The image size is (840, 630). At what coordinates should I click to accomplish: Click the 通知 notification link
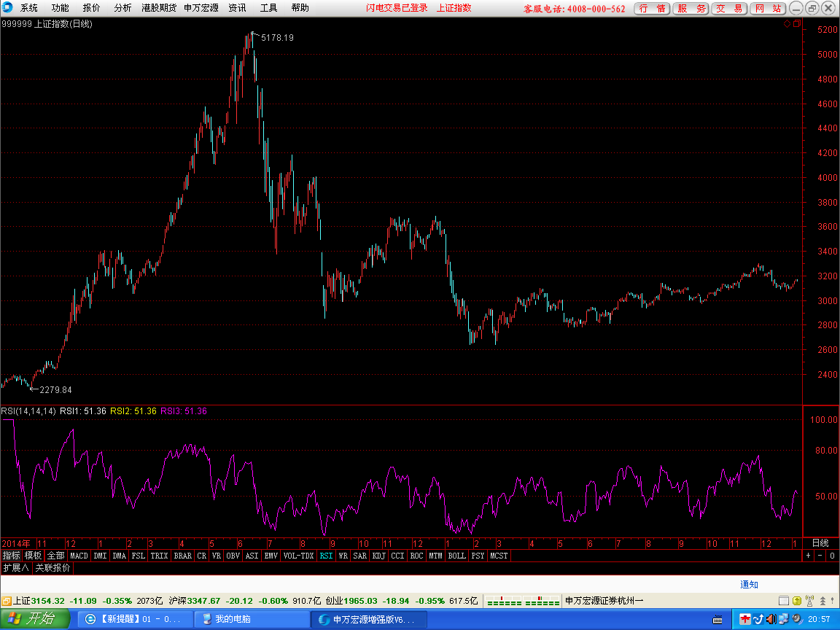pyautogui.click(x=749, y=585)
